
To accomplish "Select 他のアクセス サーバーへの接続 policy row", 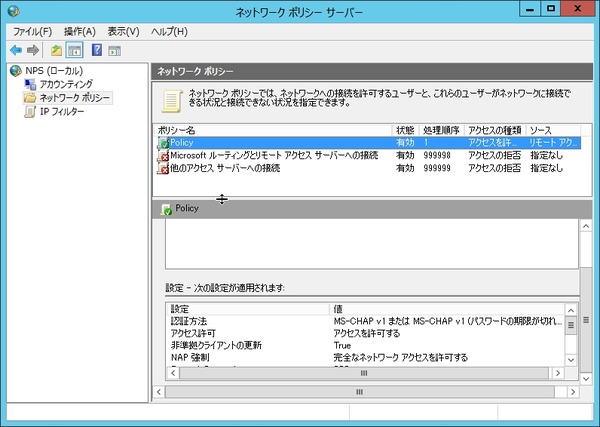I will click(369, 168).
